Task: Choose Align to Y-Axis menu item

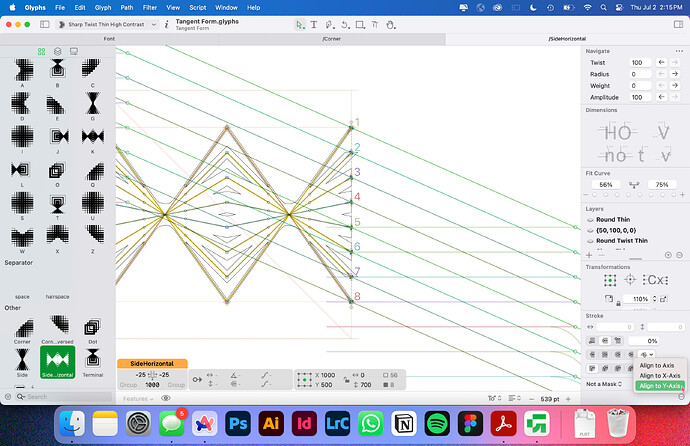Action: click(660, 386)
